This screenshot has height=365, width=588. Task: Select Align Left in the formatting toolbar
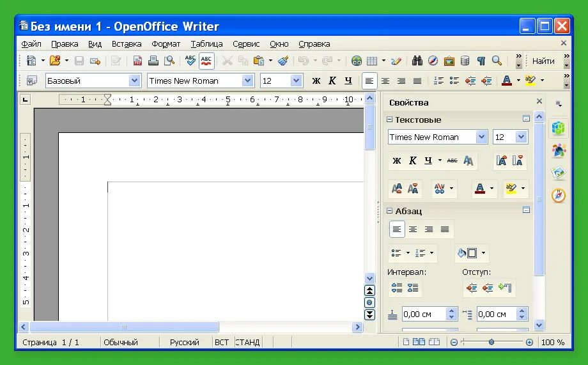[369, 81]
